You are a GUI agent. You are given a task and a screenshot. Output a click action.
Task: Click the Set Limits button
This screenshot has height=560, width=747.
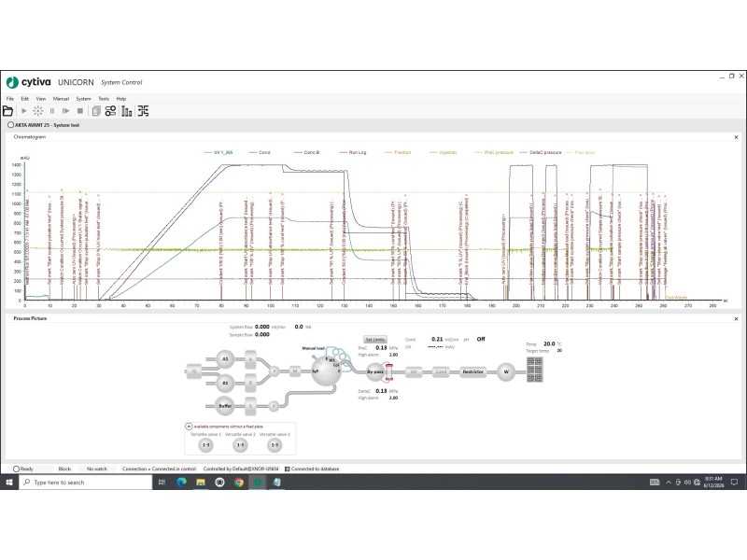(x=375, y=340)
